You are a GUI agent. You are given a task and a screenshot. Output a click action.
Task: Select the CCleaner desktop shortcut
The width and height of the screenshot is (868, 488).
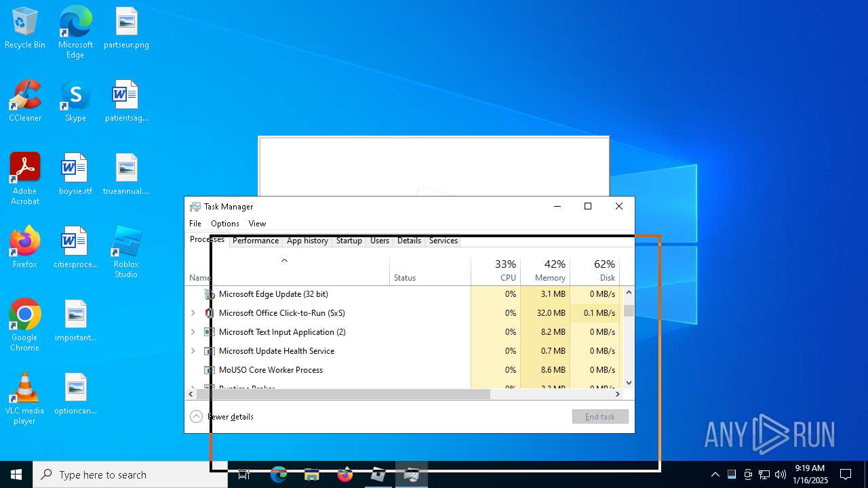[25, 102]
